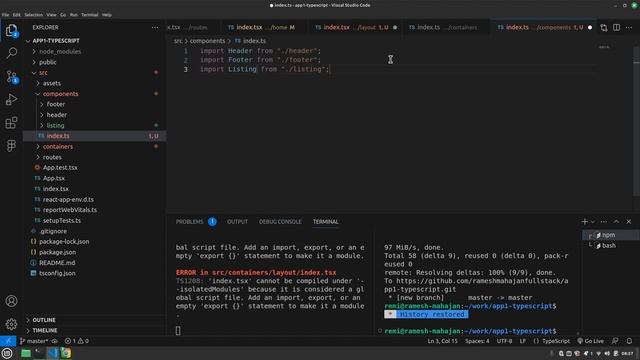
Task: Open the File menu
Action: point(5,15)
